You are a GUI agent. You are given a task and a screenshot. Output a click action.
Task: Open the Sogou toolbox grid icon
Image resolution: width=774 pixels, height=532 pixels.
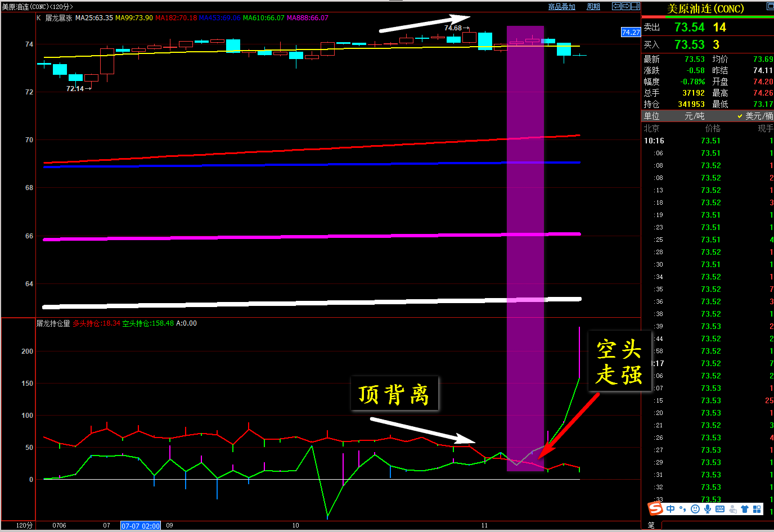(757, 509)
